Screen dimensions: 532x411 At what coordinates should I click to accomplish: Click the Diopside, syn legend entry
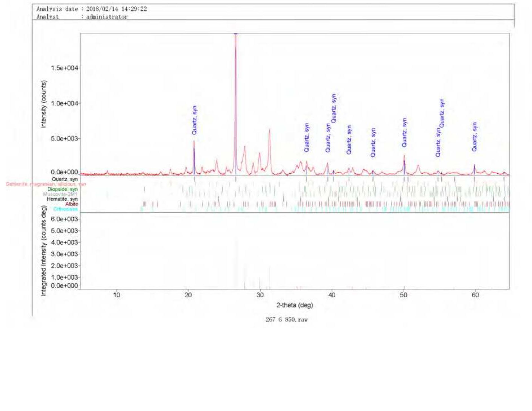(x=62, y=189)
